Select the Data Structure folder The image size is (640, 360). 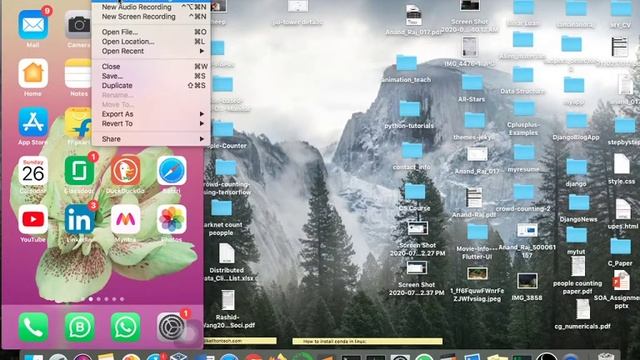coord(523,75)
